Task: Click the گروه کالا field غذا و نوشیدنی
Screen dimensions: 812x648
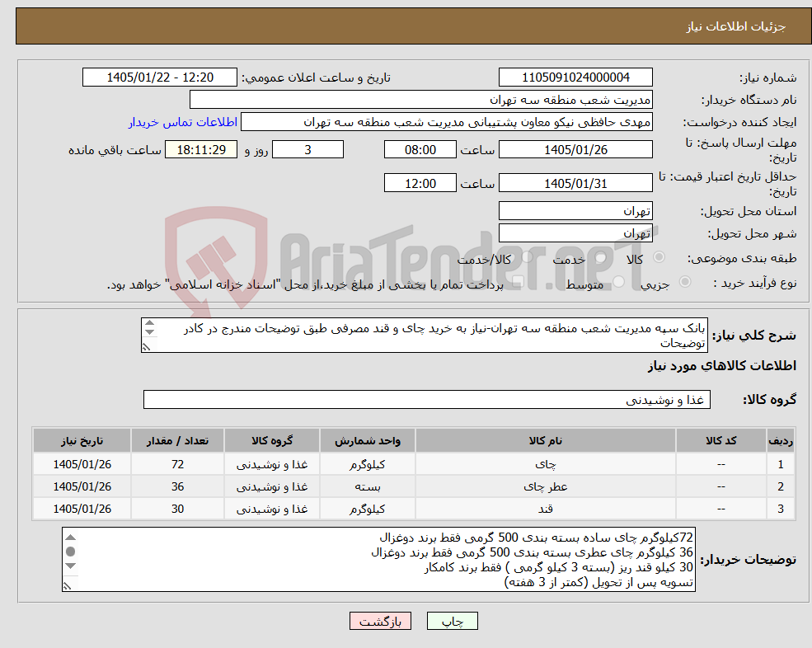Action: pos(427,400)
